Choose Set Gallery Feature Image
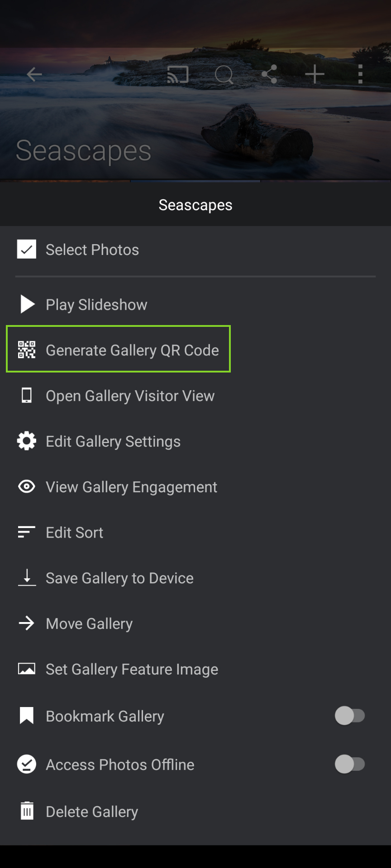Viewport: 391px width, 868px height. tap(195, 669)
